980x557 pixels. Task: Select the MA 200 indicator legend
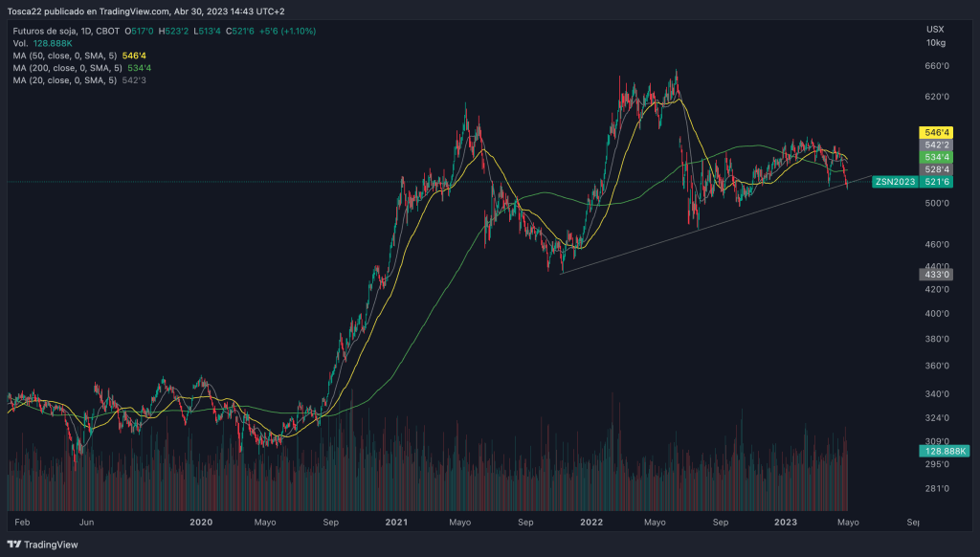pos(67,68)
